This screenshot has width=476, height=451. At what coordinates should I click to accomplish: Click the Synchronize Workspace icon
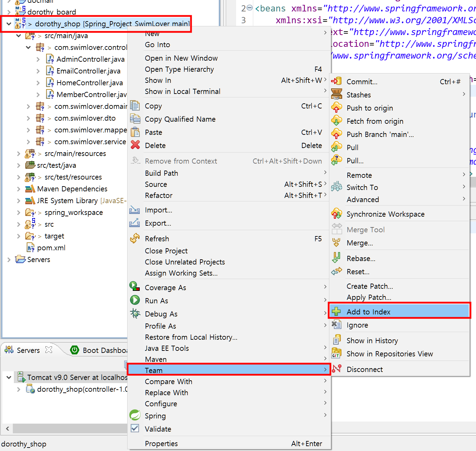[x=336, y=214]
